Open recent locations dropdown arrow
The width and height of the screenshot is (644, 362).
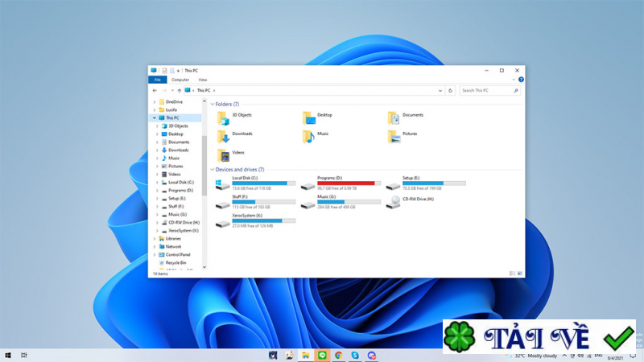point(172,90)
